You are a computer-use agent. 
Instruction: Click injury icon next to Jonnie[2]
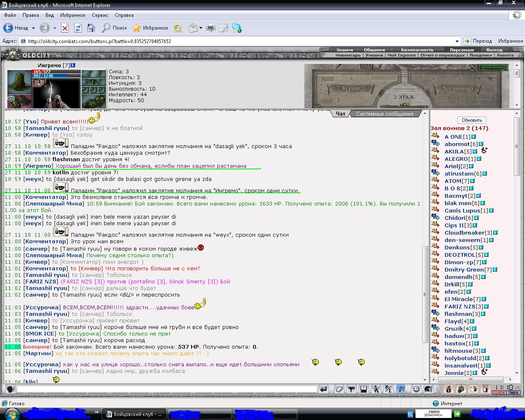coord(484,372)
